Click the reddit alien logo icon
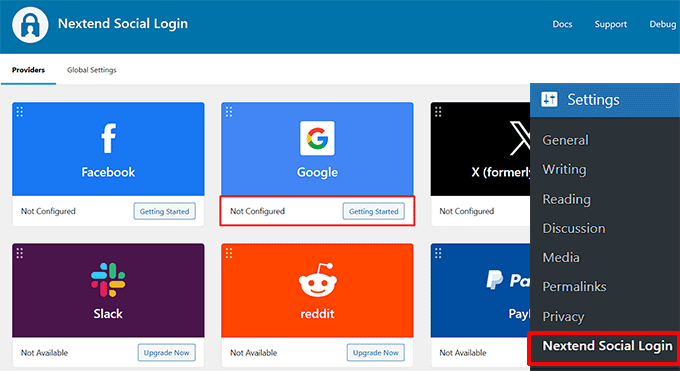Image resolution: width=680 pixels, height=371 pixels. pyautogui.click(x=317, y=280)
